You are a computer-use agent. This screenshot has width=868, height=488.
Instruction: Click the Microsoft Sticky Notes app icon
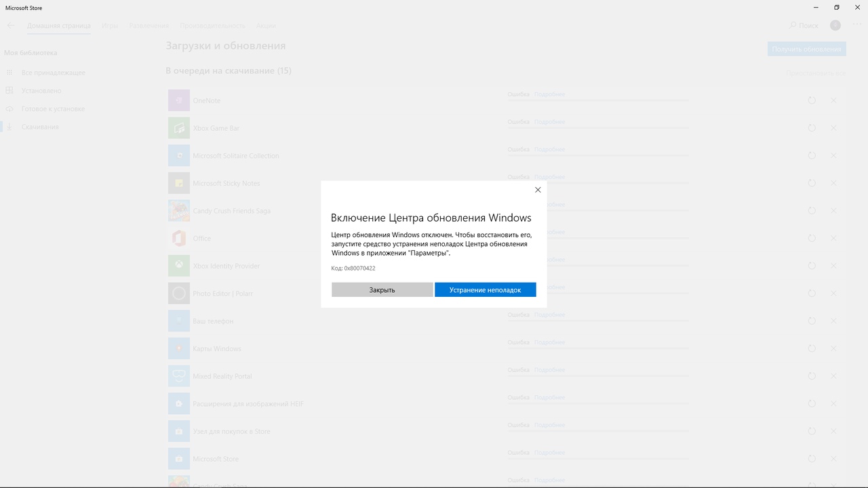pyautogui.click(x=179, y=183)
